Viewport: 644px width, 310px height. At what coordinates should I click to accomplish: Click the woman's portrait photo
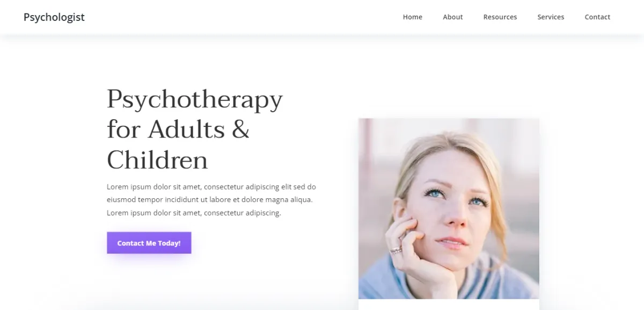click(449, 208)
